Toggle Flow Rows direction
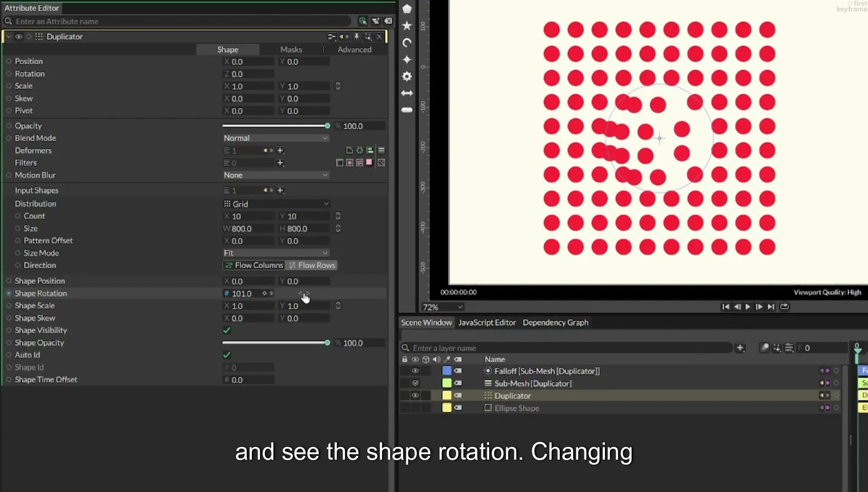The height and width of the screenshot is (492, 868). pyautogui.click(x=312, y=265)
